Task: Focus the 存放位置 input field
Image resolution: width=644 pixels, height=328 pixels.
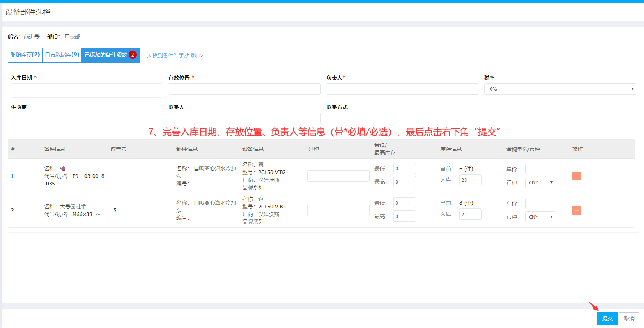Action: [x=244, y=89]
